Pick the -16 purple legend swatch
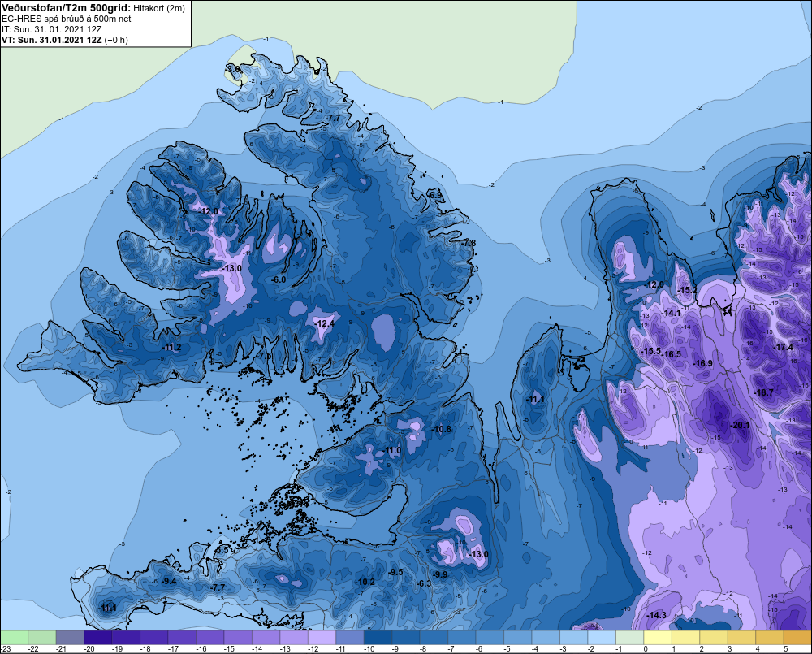The height and width of the screenshot is (654, 812). point(209,638)
